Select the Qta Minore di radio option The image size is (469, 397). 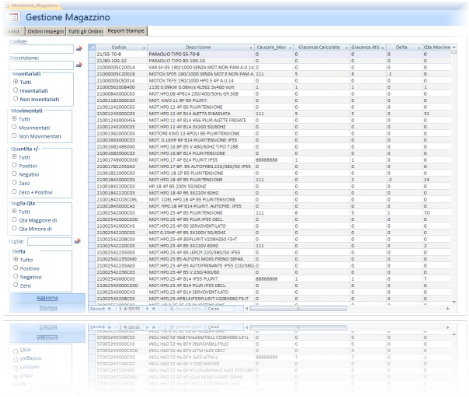coord(14,228)
